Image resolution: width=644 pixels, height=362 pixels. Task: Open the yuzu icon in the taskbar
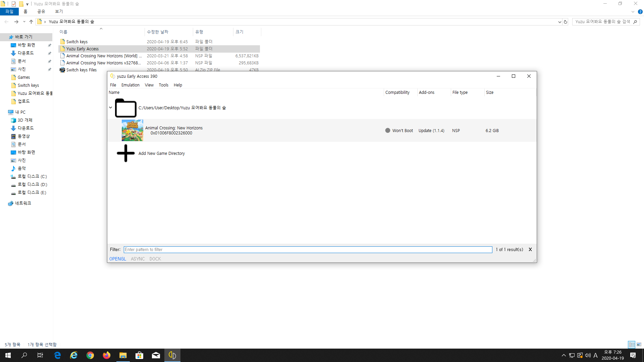172,355
